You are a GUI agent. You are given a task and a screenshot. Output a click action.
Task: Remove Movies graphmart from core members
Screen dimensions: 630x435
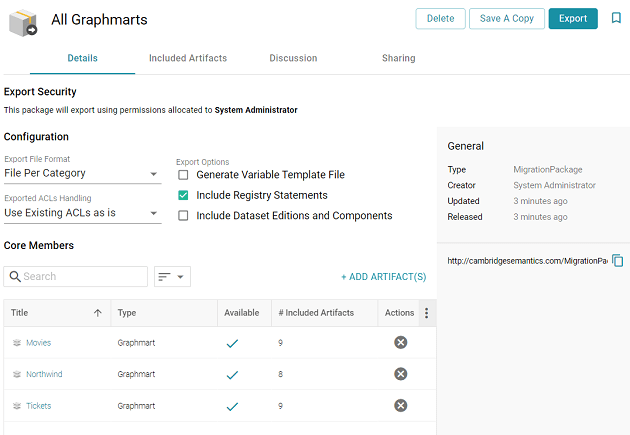(x=400, y=343)
